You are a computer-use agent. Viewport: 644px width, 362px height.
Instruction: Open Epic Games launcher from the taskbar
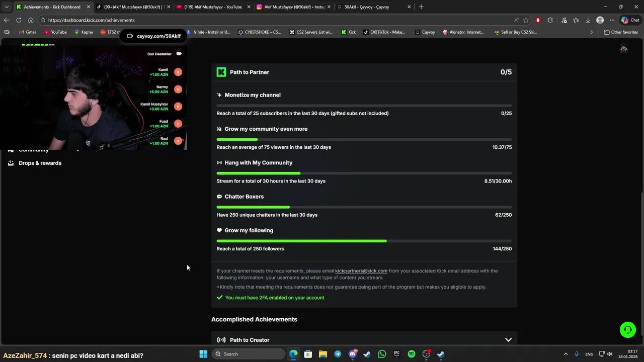coord(397,354)
